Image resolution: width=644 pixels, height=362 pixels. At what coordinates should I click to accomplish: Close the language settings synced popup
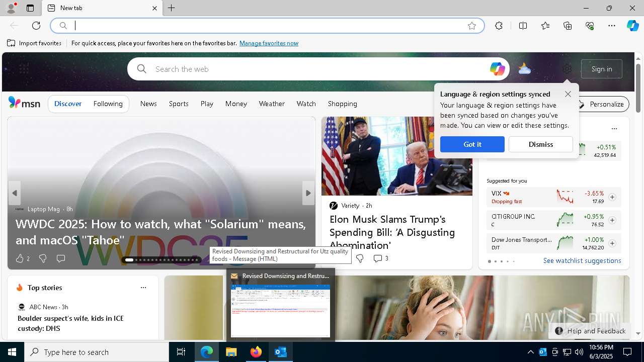[x=568, y=94]
